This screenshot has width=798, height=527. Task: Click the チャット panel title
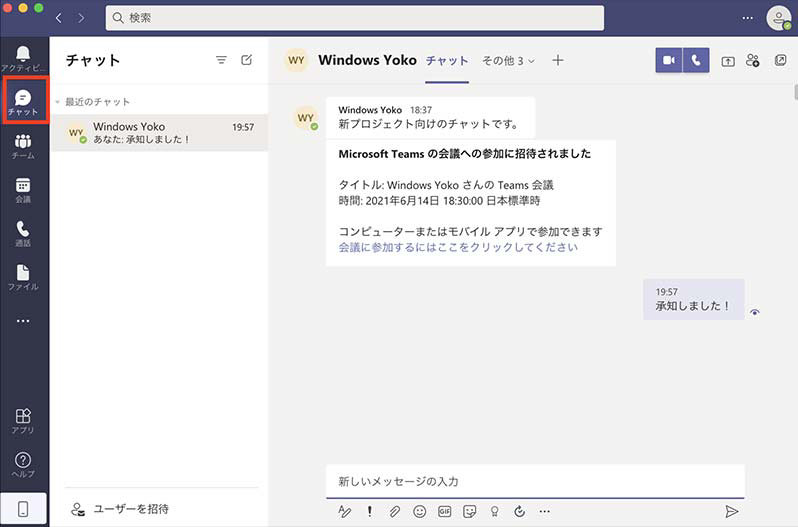(93, 60)
